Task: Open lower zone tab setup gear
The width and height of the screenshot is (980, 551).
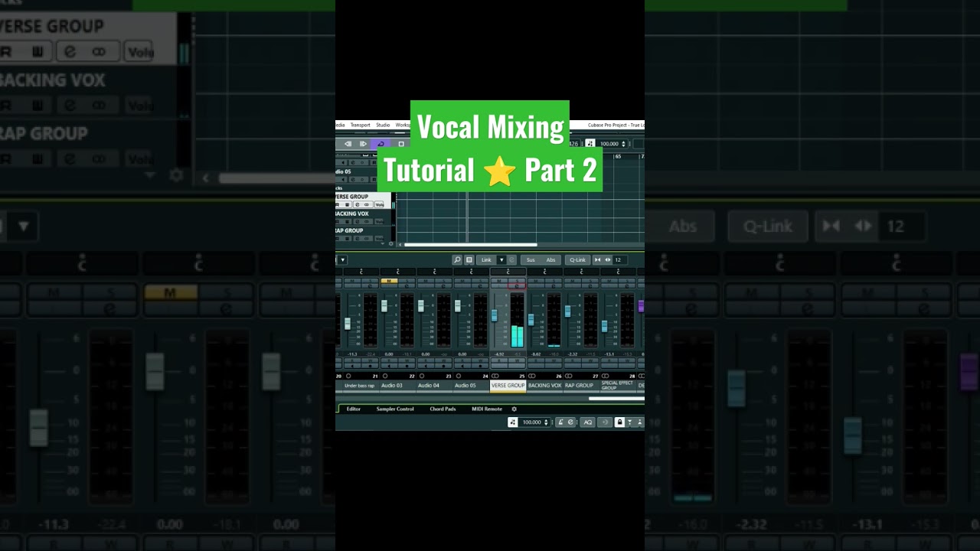Action: coord(514,409)
